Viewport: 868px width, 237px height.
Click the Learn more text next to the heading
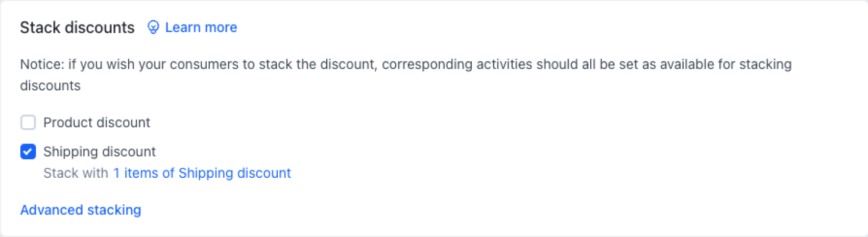(x=201, y=28)
